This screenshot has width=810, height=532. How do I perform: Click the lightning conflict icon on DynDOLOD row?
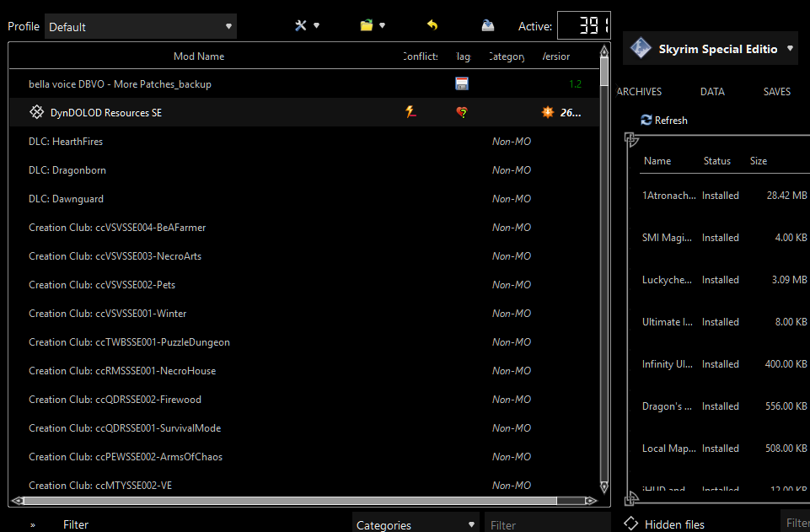click(x=410, y=112)
